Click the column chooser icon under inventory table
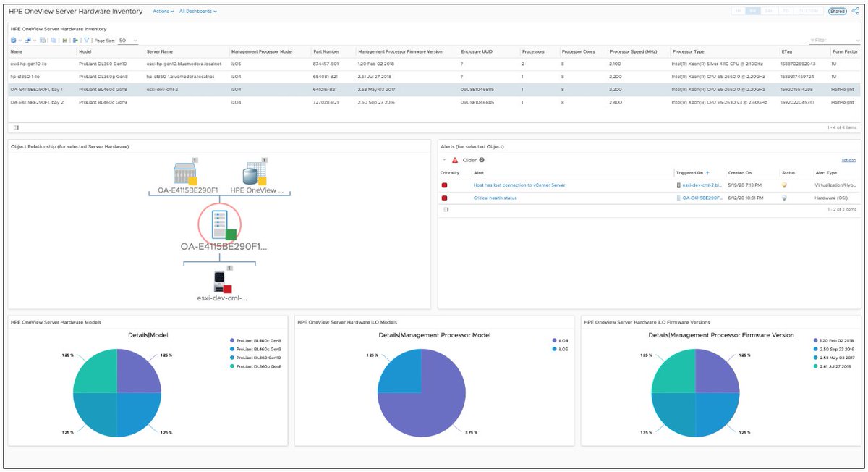The height and width of the screenshot is (472, 868). point(16,127)
